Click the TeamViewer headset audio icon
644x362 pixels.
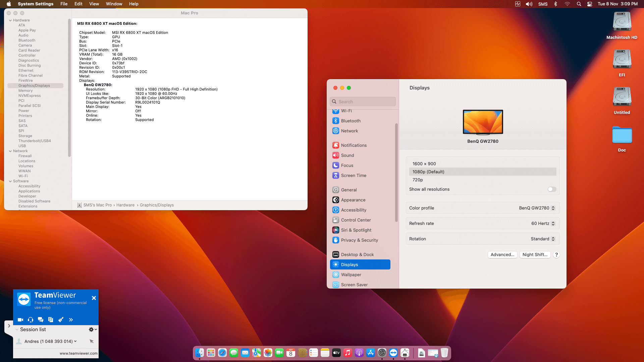click(31, 320)
